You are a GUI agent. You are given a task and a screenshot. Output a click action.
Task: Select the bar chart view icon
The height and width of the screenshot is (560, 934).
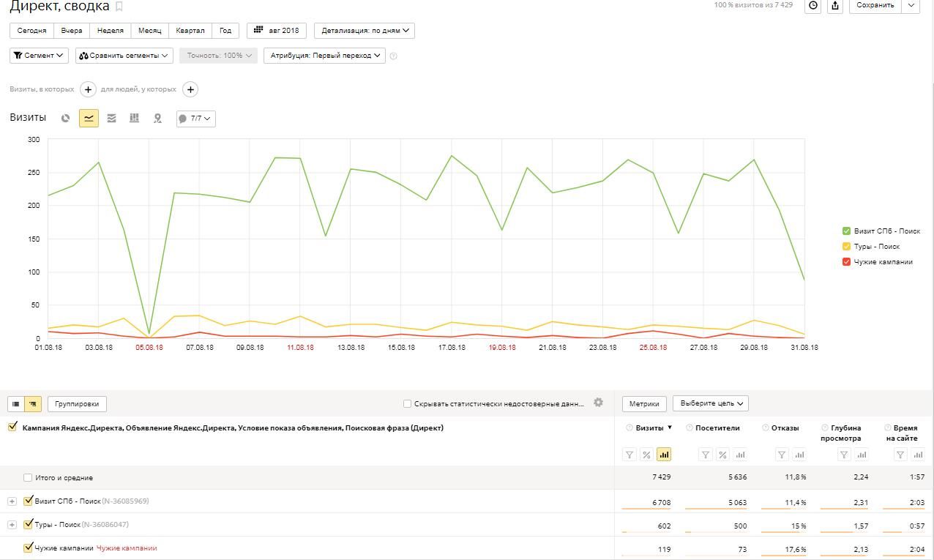(x=134, y=119)
